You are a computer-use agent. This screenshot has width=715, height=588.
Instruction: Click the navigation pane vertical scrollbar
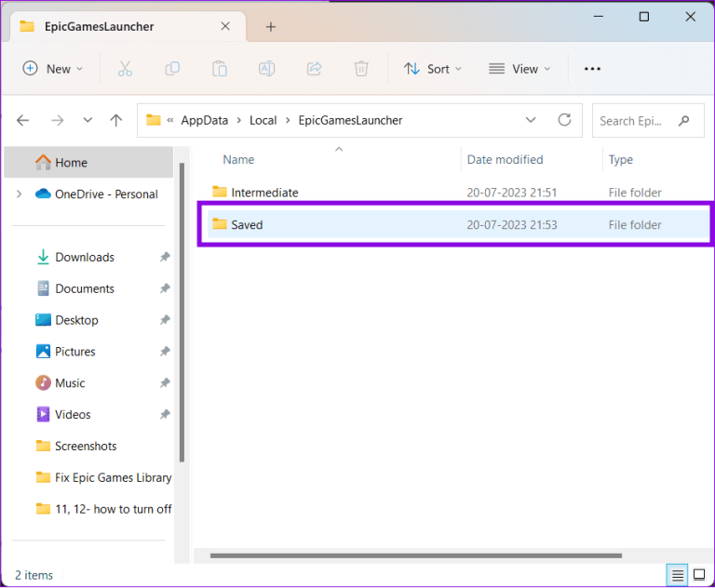pyautogui.click(x=182, y=313)
